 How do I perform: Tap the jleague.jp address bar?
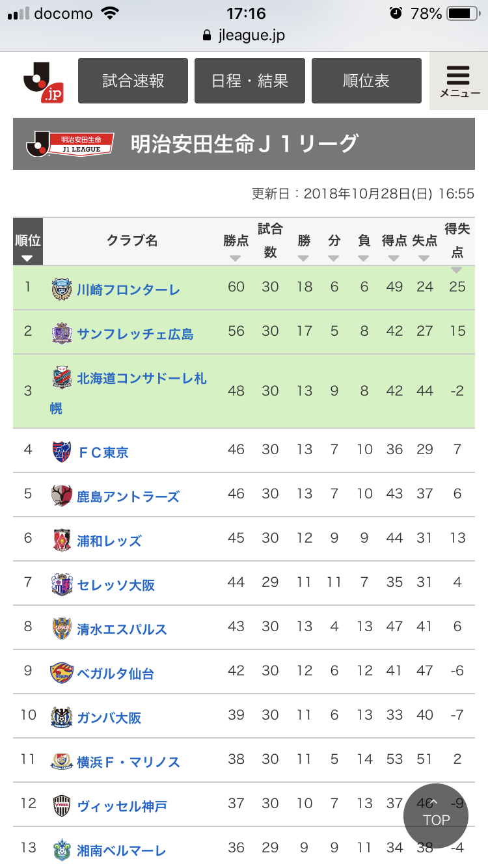point(244,35)
